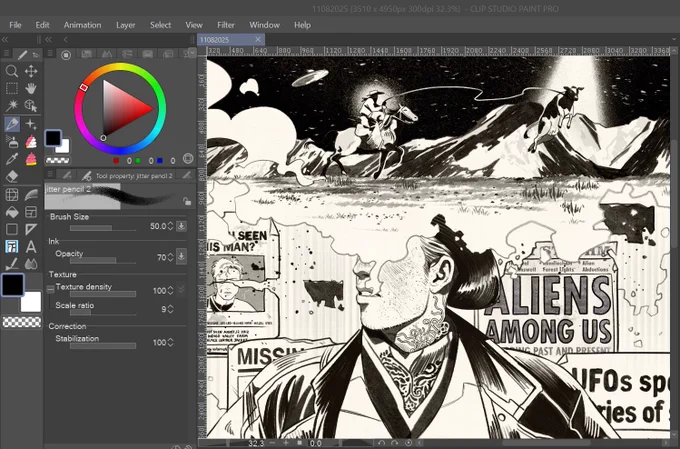The width and height of the screenshot is (680, 449).
Task: Select the Auto select magic wand tool
Action: 12,105
